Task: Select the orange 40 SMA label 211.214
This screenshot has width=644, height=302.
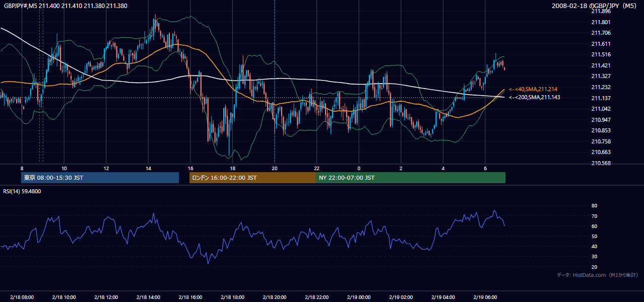Action: click(533, 89)
